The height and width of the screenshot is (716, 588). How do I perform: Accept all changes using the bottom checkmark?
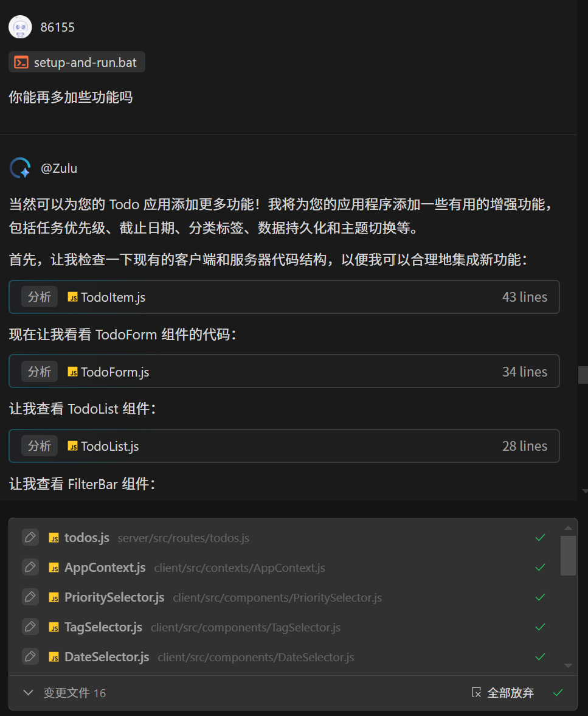(x=558, y=692)
